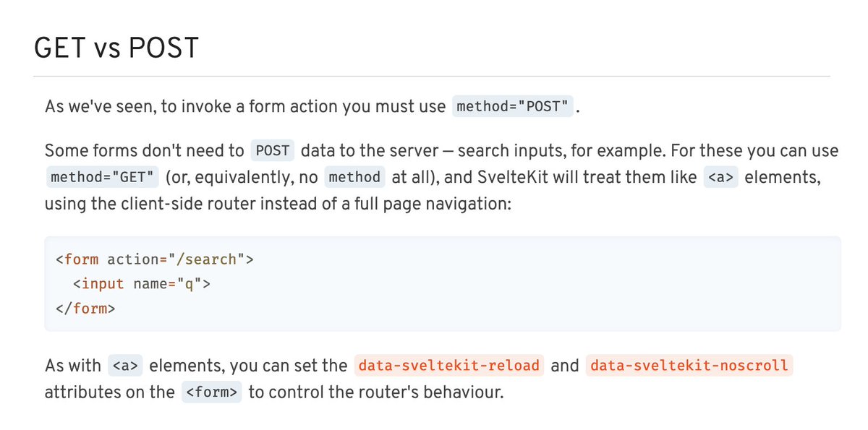Open the data-sveltekit-noscroll link
868x430 pixels.
pos(689,366)
